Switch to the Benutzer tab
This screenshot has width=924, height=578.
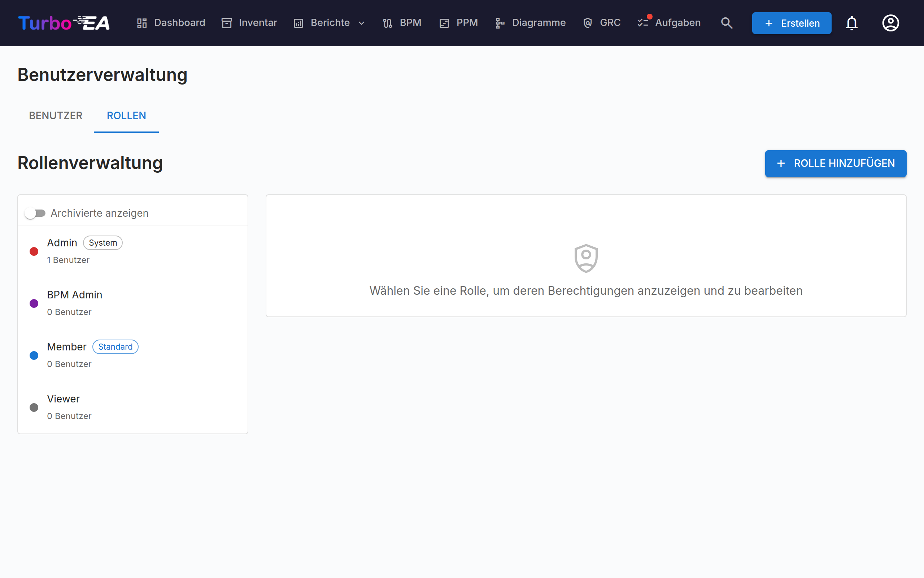pyautogui.click(x=56, y=116)
